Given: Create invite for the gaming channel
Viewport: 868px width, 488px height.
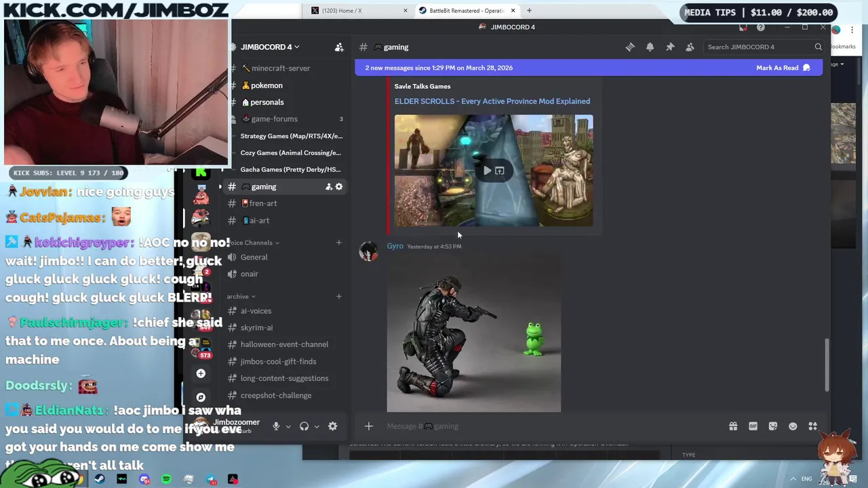Looking at the screenshot, I should [329, 187].
